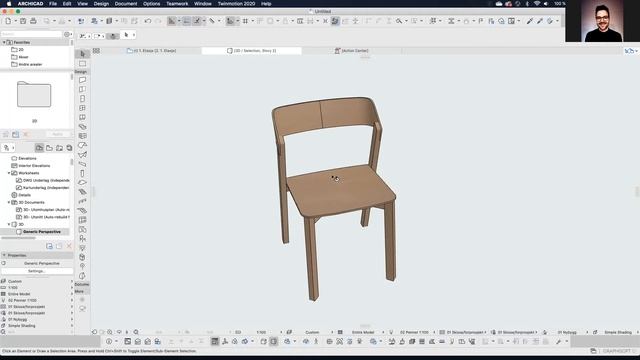Screen dimensions: 640x360
Task: Select Interior Elevations in the navigator
Action: pyautogui.click(x=34, y=166)
